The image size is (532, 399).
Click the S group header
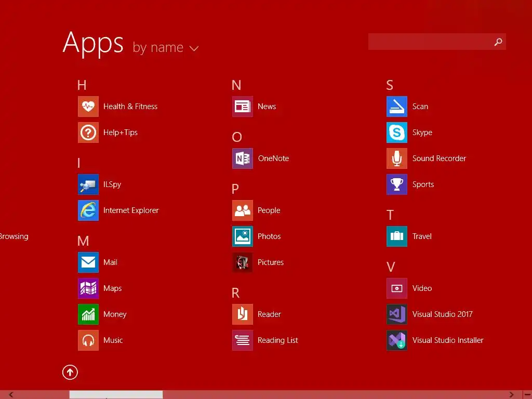(x=390, y=85)
